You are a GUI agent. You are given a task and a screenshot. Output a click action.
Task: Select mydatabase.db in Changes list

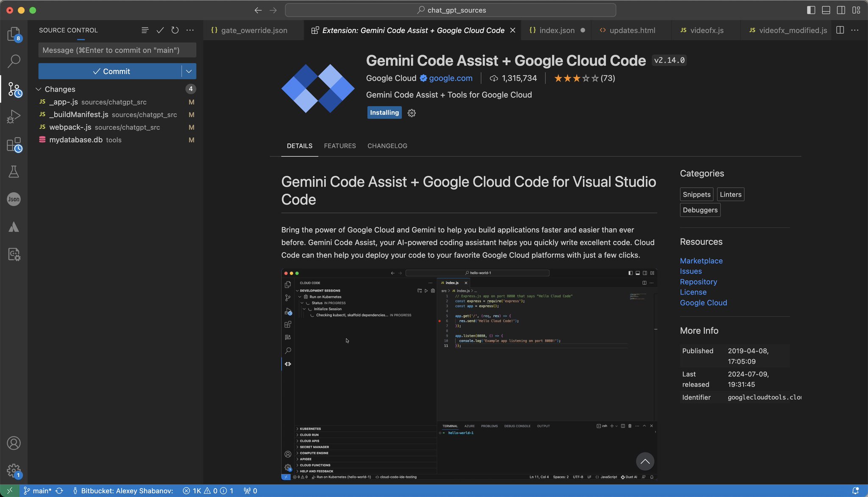(x=115, y=140)
